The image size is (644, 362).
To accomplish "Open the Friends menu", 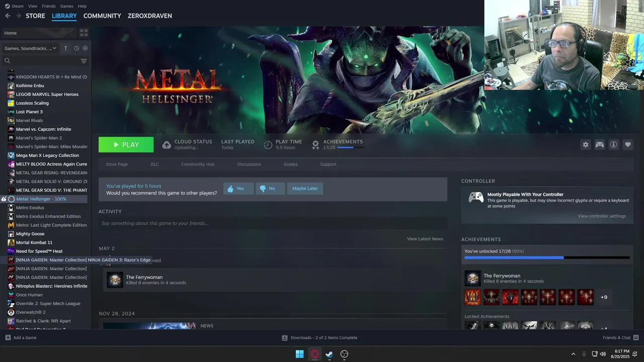I will point(49,6).
